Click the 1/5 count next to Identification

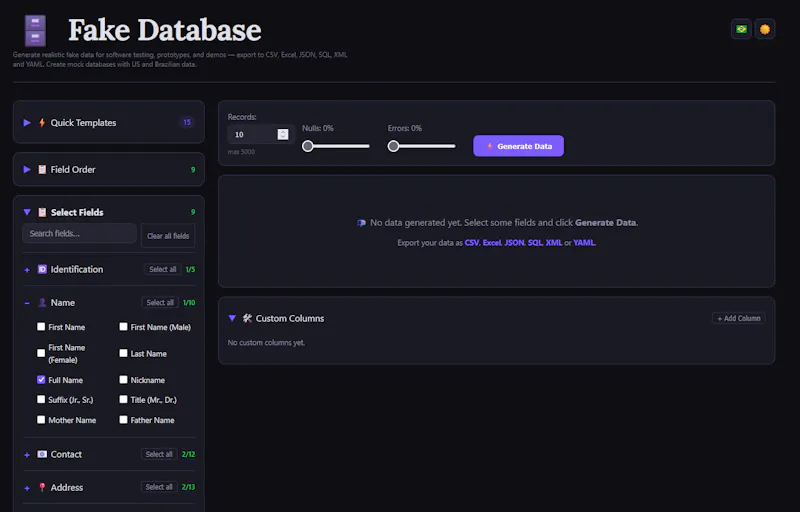190,269
